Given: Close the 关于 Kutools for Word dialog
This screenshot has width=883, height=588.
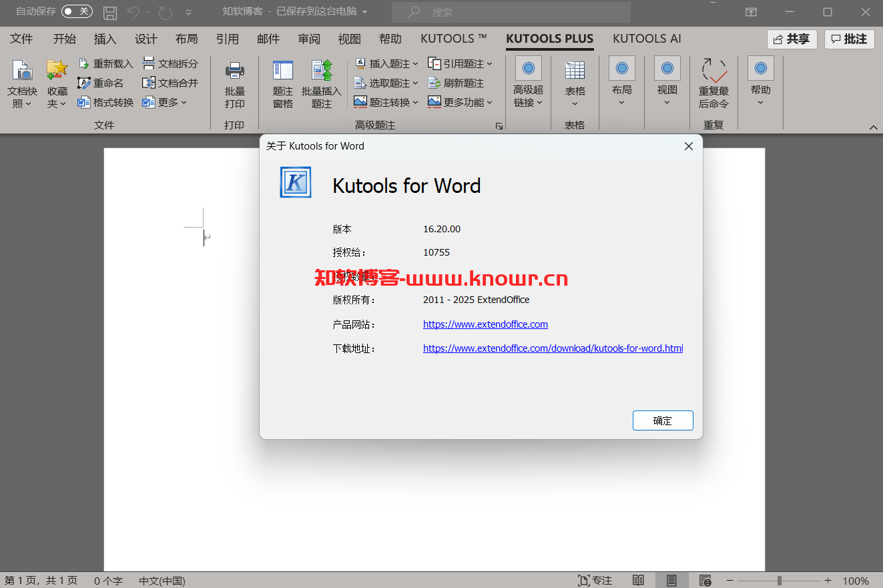Looking at the screenshot, I should pos(689,146).
